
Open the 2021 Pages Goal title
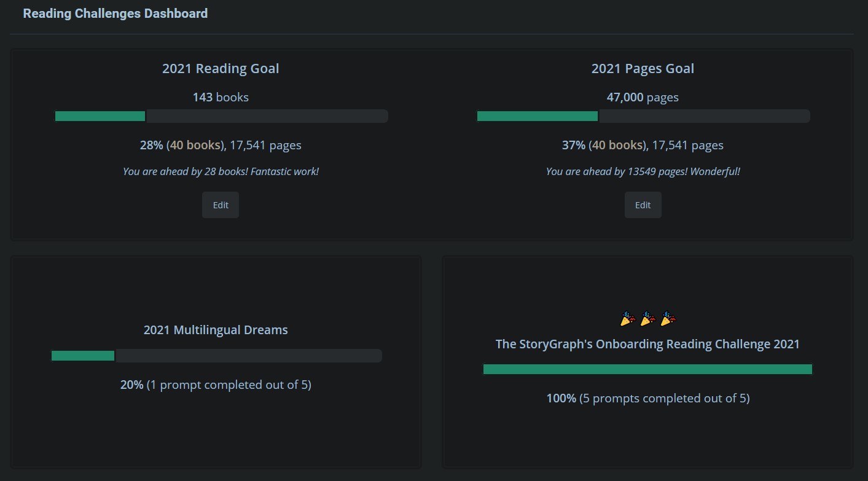643,68
